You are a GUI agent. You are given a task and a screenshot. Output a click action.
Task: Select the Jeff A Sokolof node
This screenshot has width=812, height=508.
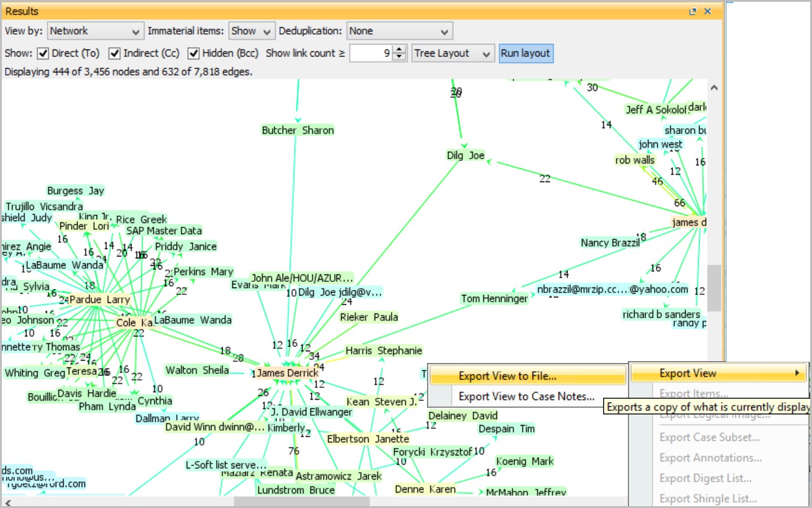(x=656, y=110)
